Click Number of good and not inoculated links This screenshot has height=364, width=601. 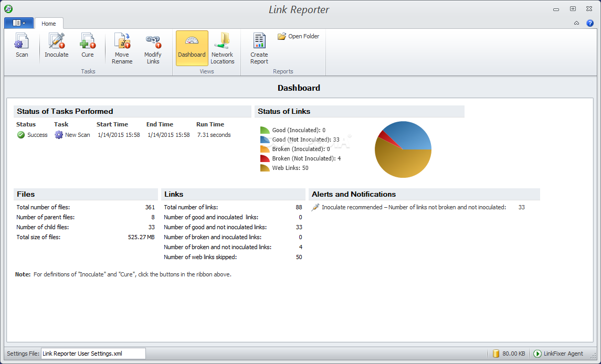coord(233,227)
